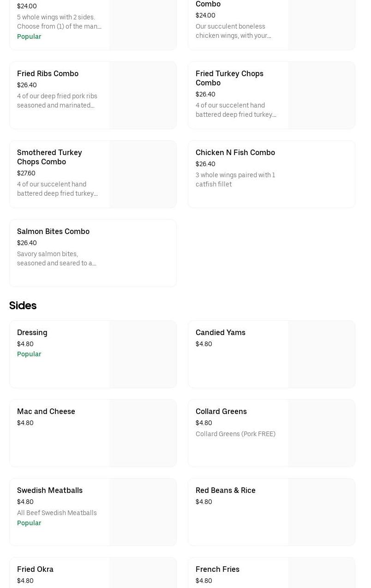The width and height of the screenshot is (371, 588).
Task: Click the Smothered Turkey Chops Combo photo
Action: click(x=143, y=174)
